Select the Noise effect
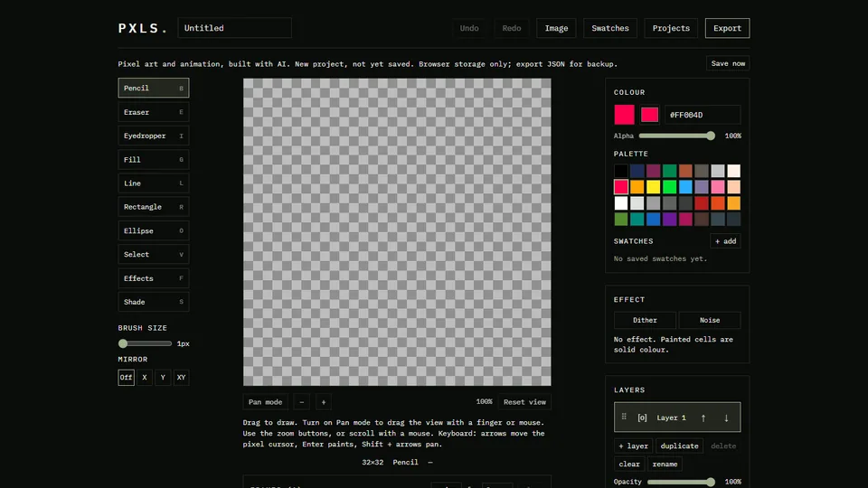Image resolution: width=868 pixels, height=488 pixels. (x=710, y=320)
